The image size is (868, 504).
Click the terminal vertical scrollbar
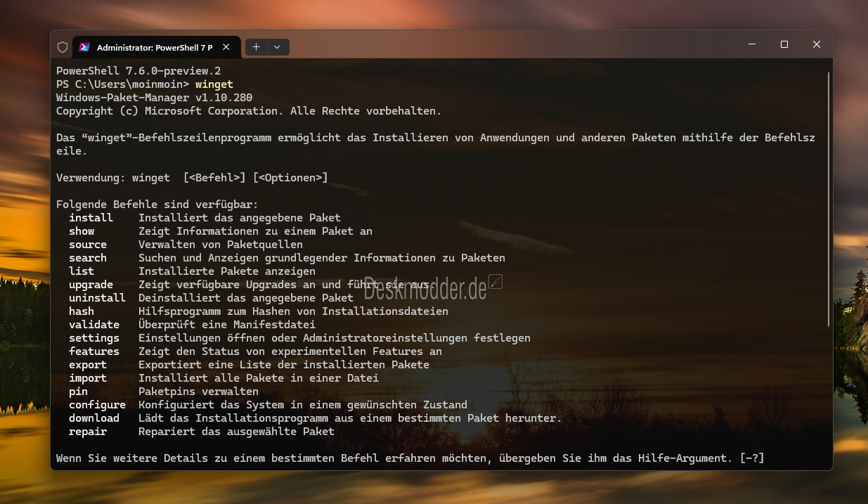[x=829, y=198]
